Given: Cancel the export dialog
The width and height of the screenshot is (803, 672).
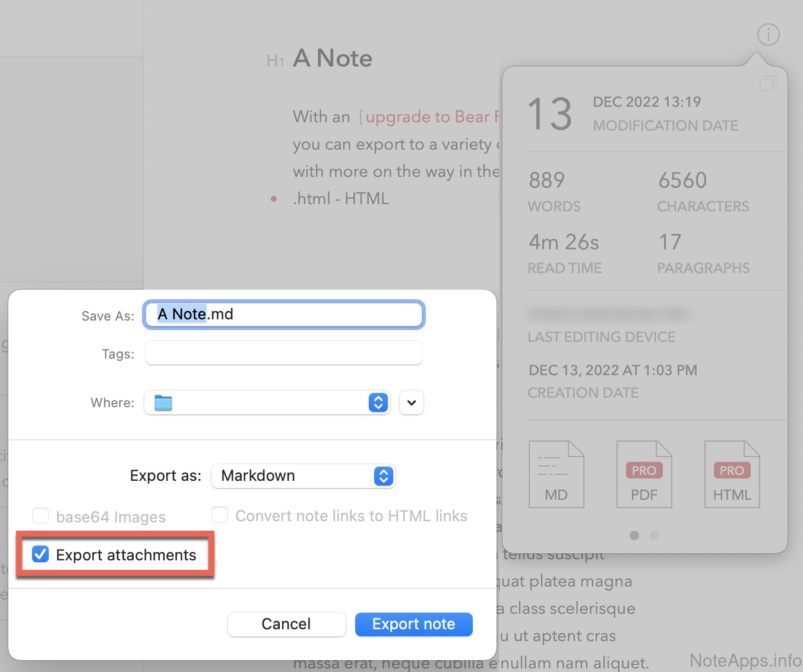Looking at the screenshot, I should tap(286, 624).
